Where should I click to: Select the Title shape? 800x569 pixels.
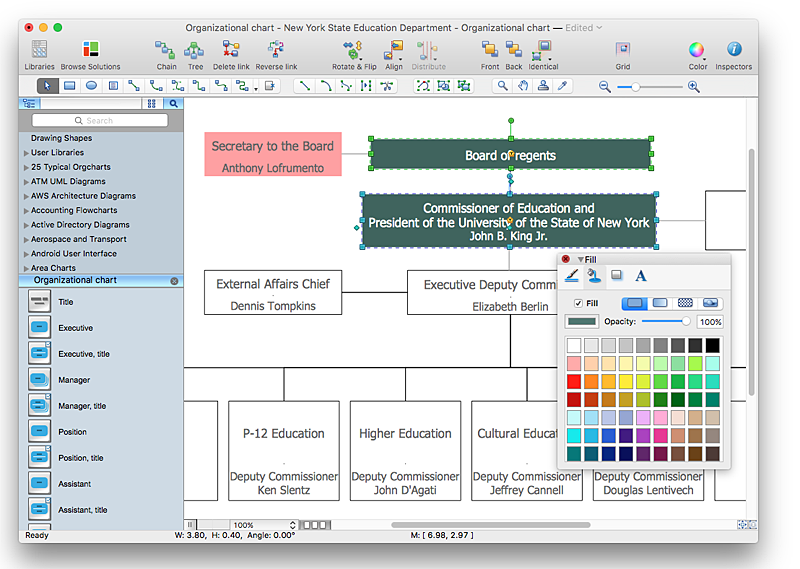[x=39, y=302]
